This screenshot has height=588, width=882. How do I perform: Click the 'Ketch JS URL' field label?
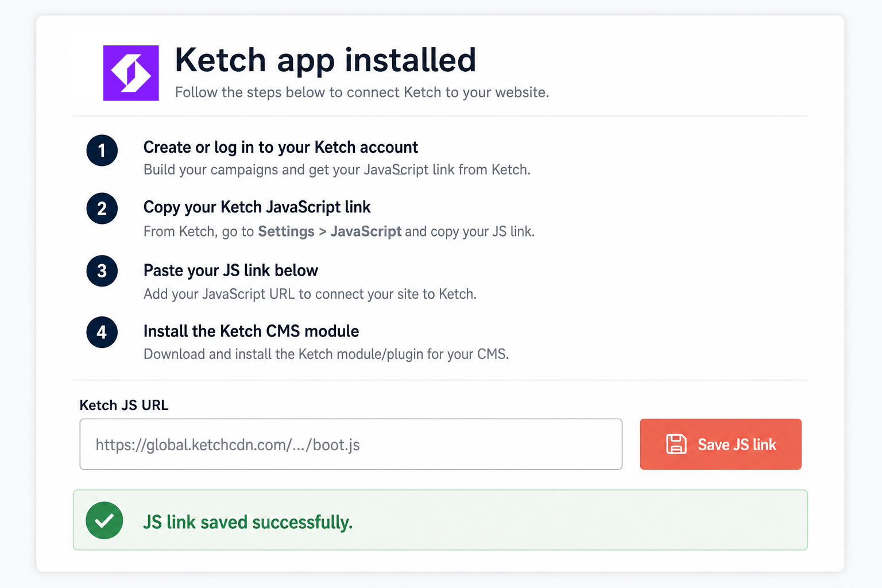point(124,405)
